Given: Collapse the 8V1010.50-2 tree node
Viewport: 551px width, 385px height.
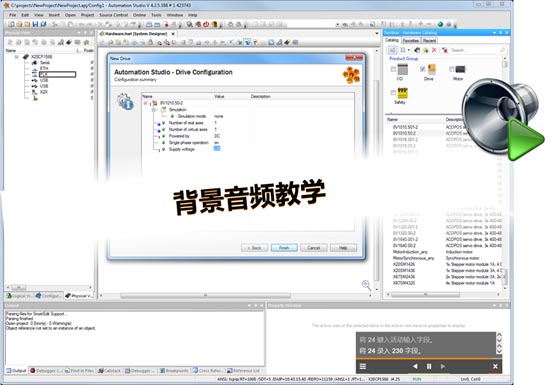Looking at the screenshot, I should point(145,103).
